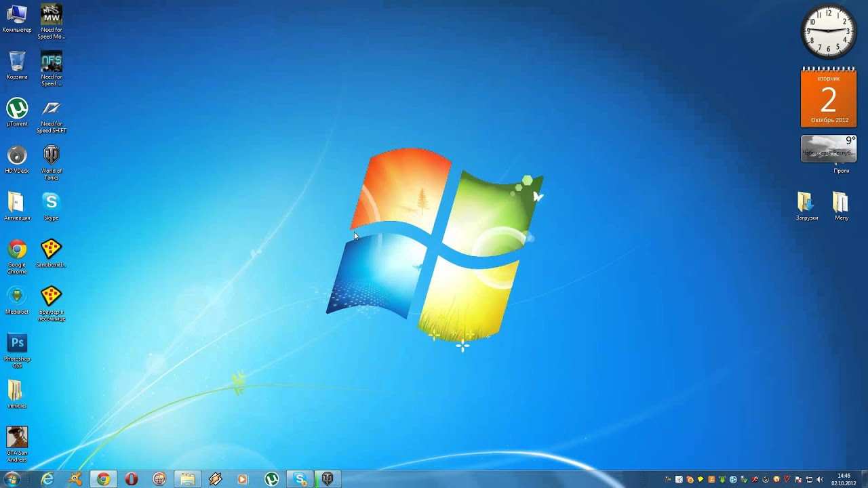The width and height of the screenshot is (868, 488).
Task: Open Avast antivirus from the taskbar
Action: (75, 479)
